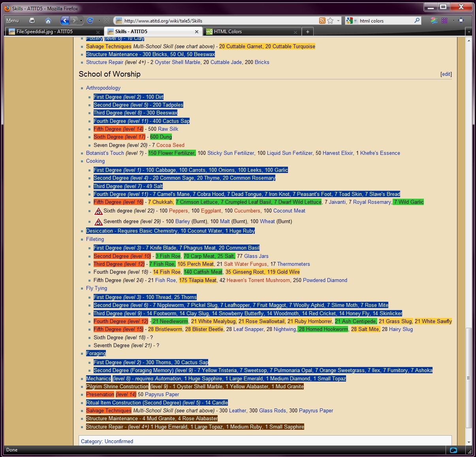Close the File:Speeddial.jpg tab
The image size is (476, 457).
(98, 32)
